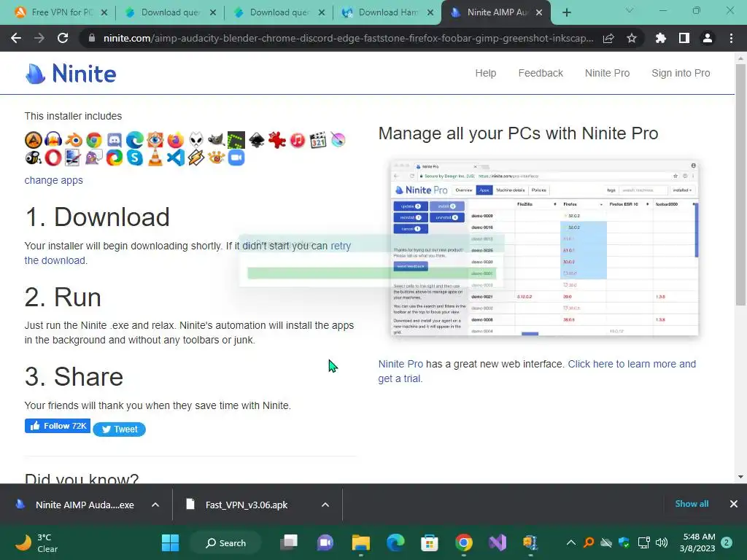Expand Fast_VPN apk download options chevron
Viewport: 747px width, 560px height.
pos(325,505)
